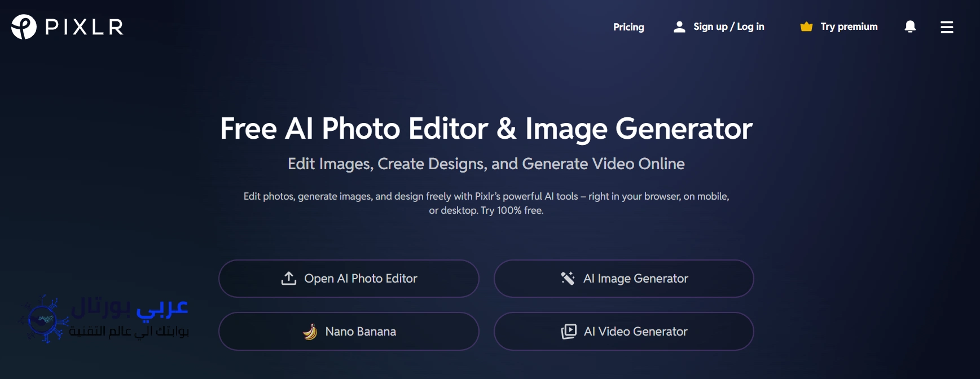Start the AI Video Generator button label
This screenshot has height=379, width=980.
(635, 332)
